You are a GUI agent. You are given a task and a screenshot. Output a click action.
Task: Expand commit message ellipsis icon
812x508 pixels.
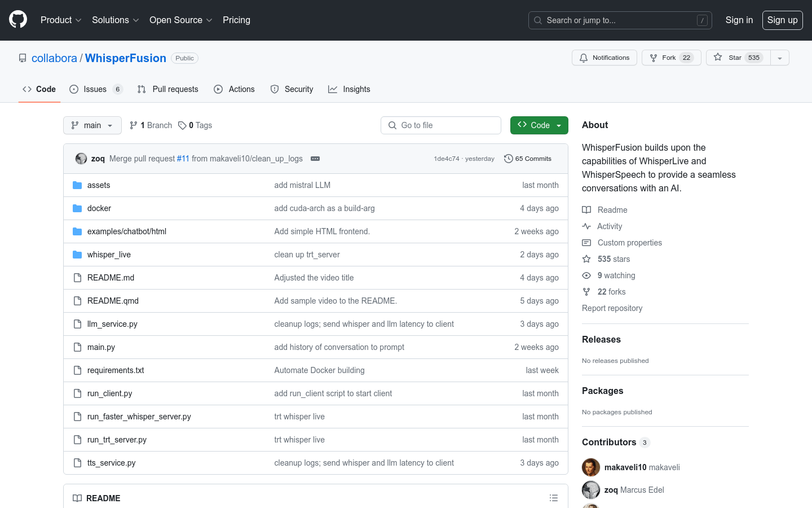tap(315, 159)
